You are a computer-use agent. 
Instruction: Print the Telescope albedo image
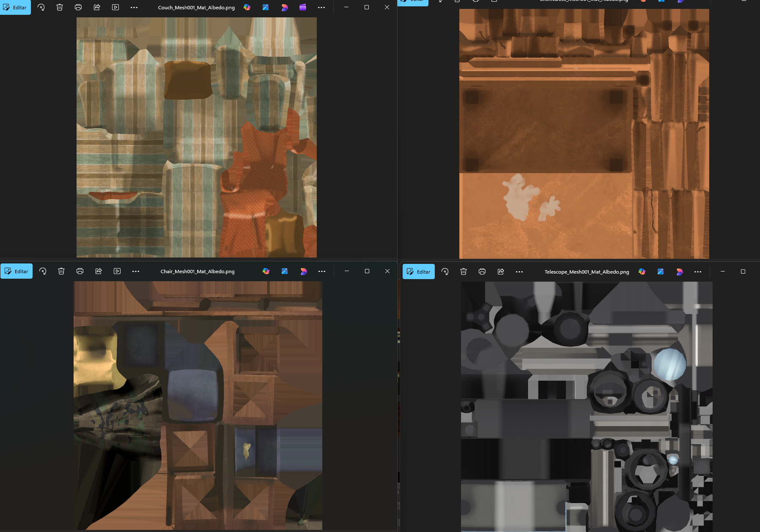[482, 271]
